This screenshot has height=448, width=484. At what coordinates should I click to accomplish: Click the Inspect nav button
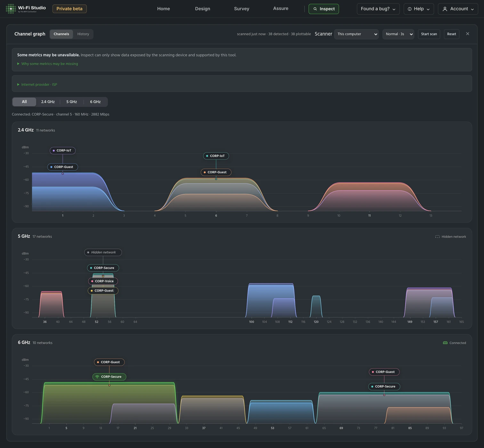tap(324, 9)
